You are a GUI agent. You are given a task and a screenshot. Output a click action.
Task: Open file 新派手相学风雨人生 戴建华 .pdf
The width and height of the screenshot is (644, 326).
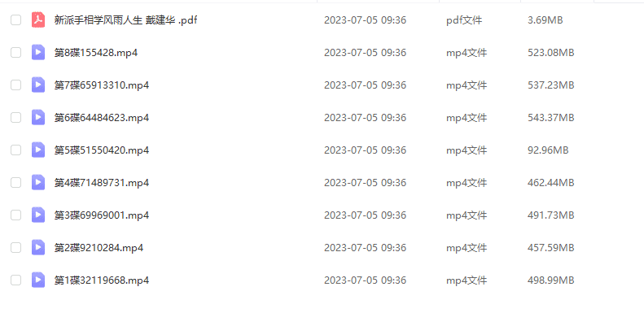click(125, 20)
